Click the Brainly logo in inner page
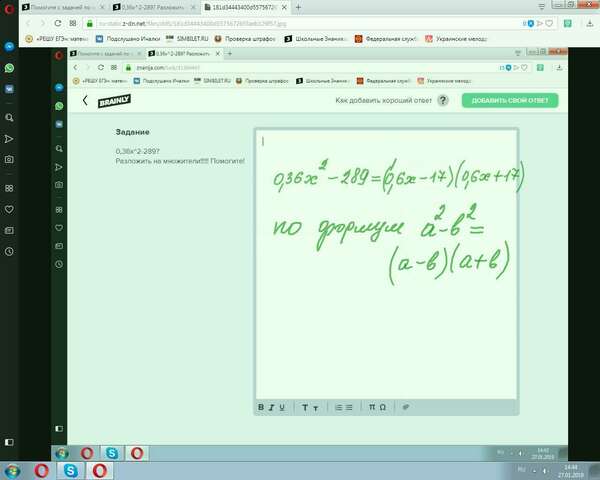600x480 pixels. tap(114, 101)
